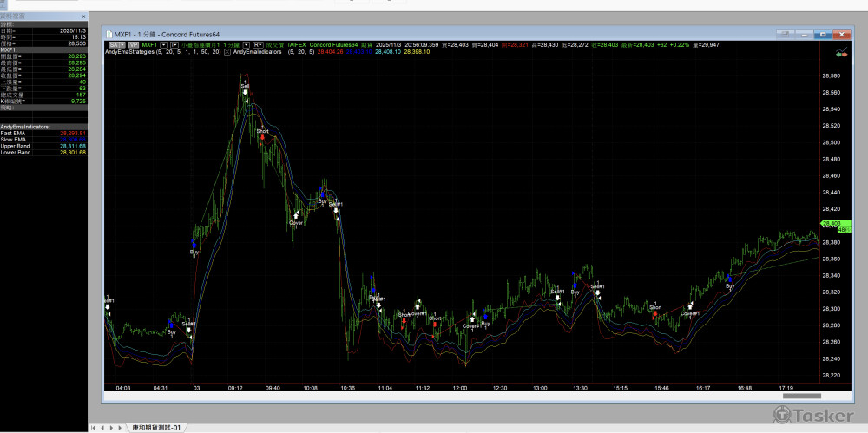Go to the next workspace tab arrow

[113, 428]
